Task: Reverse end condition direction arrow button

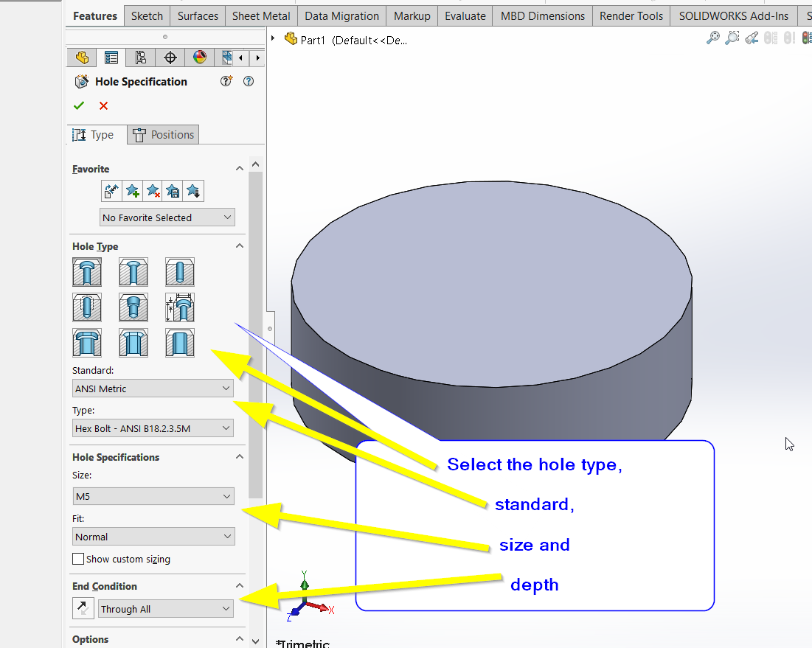Action: pyautogui.click(x=82, y=609)
